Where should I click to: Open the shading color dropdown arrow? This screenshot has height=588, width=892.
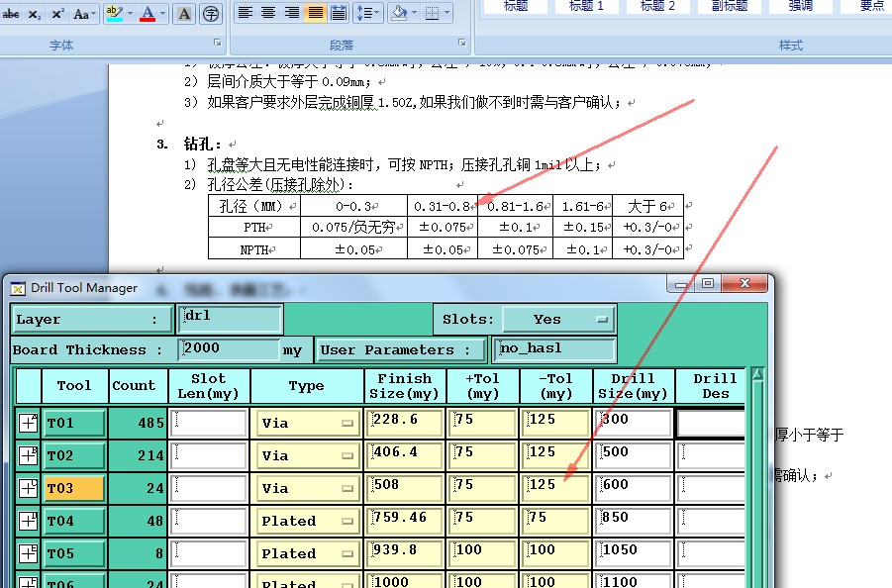click(414, 13)
